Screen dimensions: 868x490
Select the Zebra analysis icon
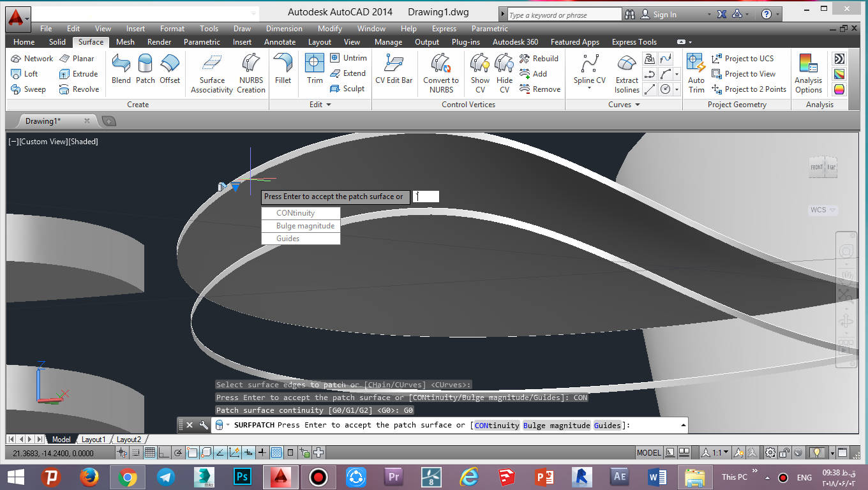coord(839,59)
